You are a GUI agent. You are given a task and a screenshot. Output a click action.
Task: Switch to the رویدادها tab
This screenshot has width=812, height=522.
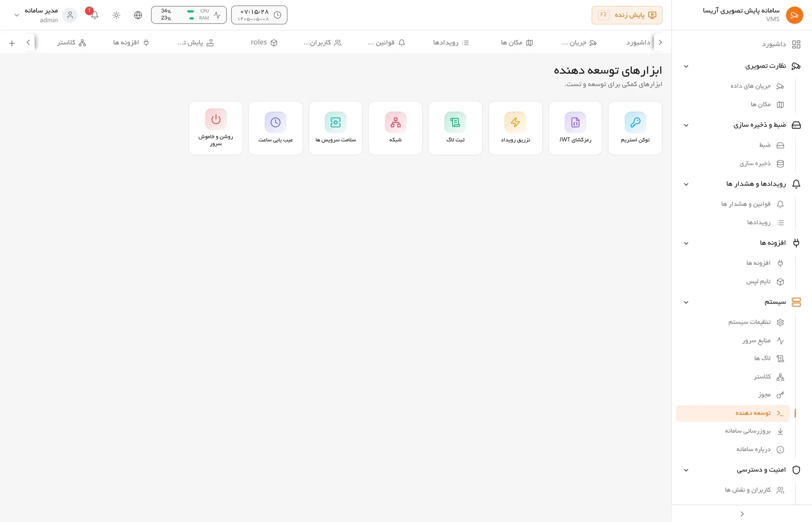451,42
